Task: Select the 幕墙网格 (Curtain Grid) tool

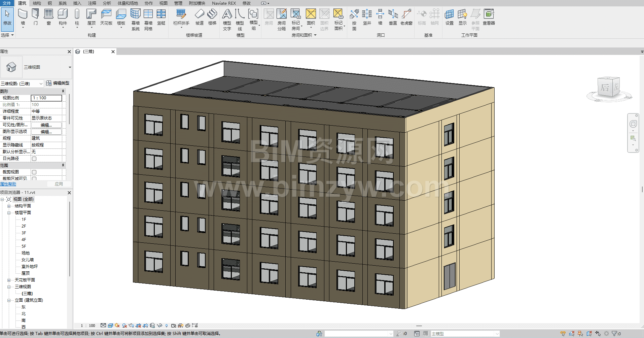Action: tap(148, 20)
